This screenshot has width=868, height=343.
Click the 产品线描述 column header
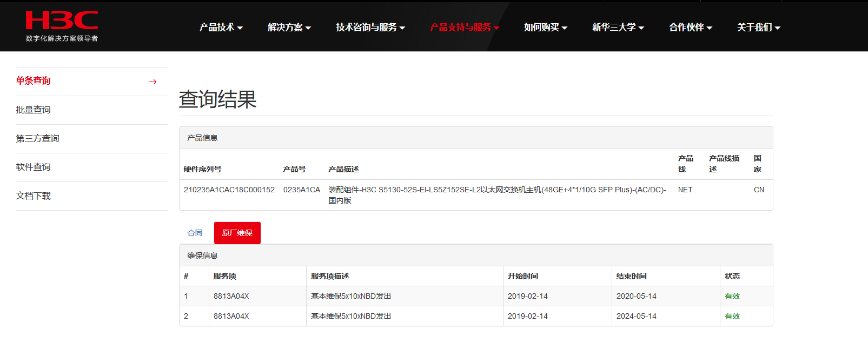(724, 164)
